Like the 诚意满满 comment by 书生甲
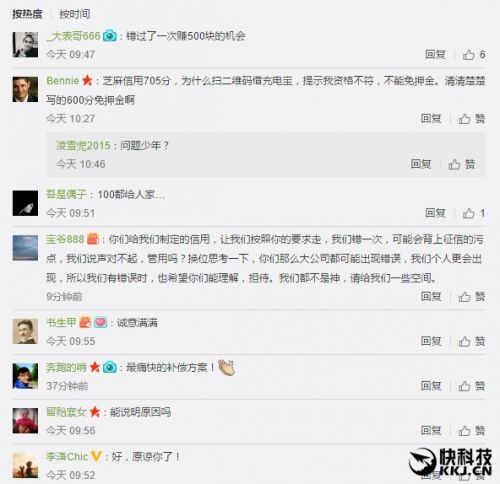The height and width of the screenshot is (484, 500). [471, 341]
